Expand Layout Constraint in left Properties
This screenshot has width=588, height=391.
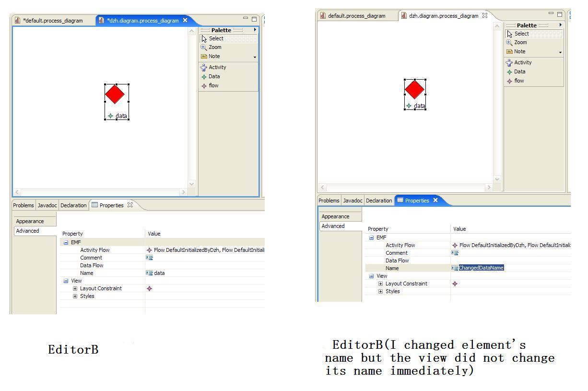[75, 288]
